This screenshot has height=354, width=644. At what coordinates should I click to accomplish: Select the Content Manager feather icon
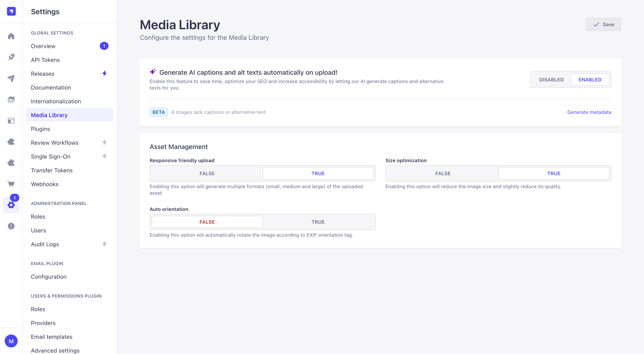(11, 57)
